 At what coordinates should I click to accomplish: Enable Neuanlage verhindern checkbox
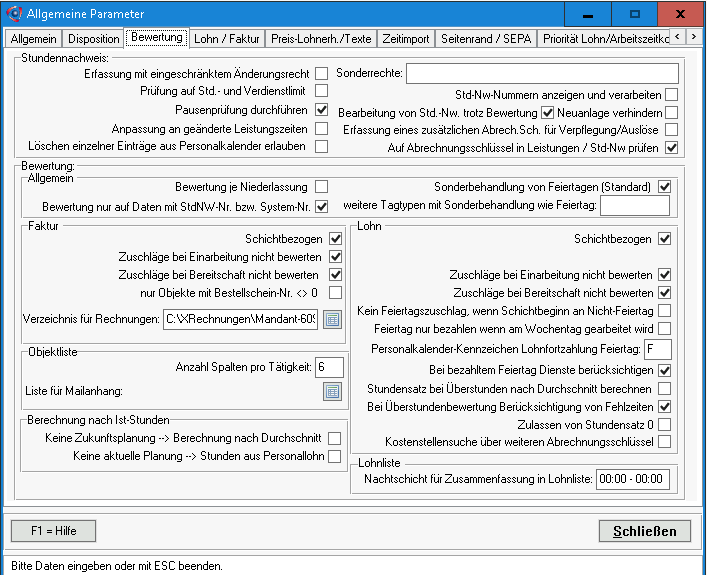(x=671, y=112)
